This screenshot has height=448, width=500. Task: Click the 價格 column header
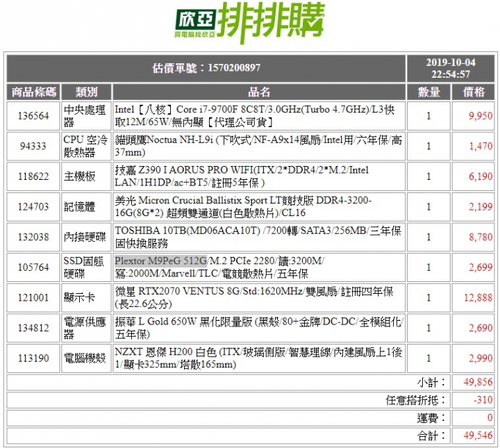pyautogui.click(x=473, y=92)
